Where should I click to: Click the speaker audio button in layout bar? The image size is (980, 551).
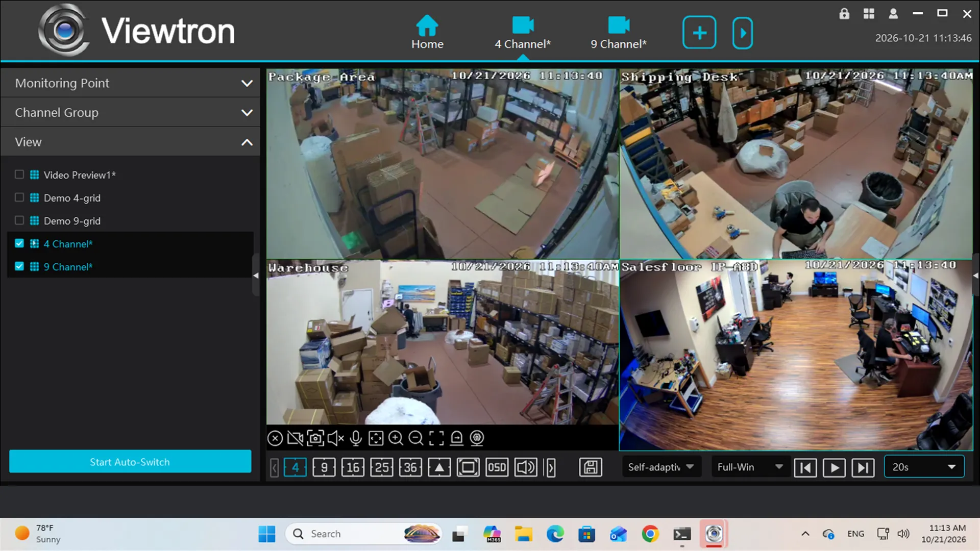click(x=526, y=467)
